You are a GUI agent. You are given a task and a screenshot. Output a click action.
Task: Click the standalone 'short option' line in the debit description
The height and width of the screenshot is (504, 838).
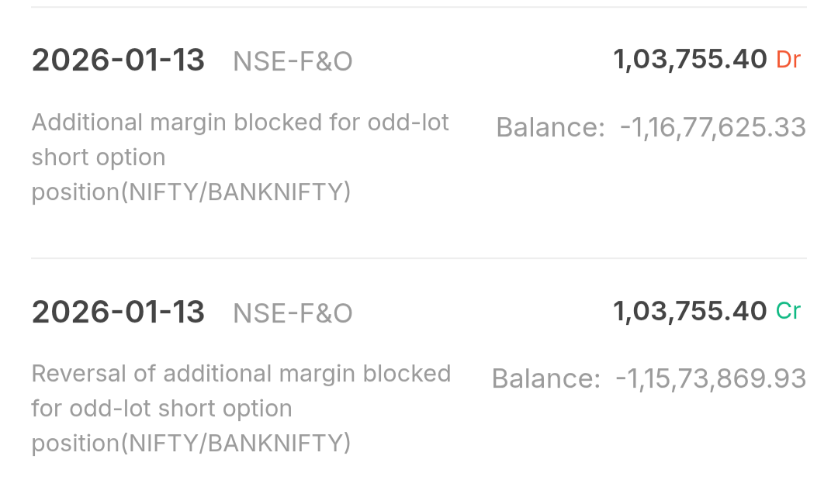[99, 157]
